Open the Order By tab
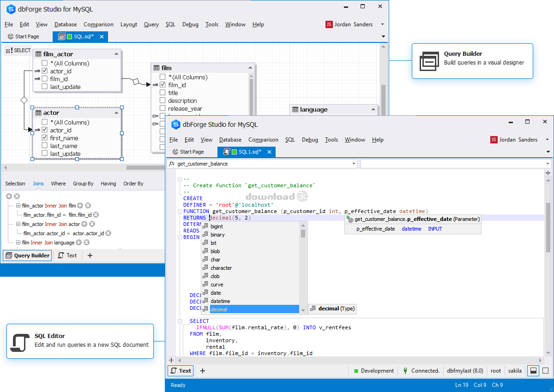Viewport: 554px width, 392px height. pyautogui.click(x=133, y=184)
